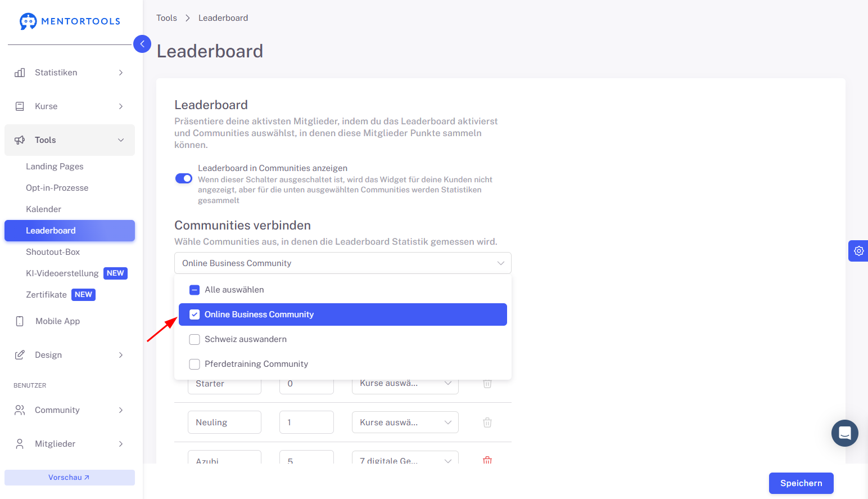Check the Pferdetraining Community checkbox
The height and width of the screenshot is (499, 868).
click(195, 364)
